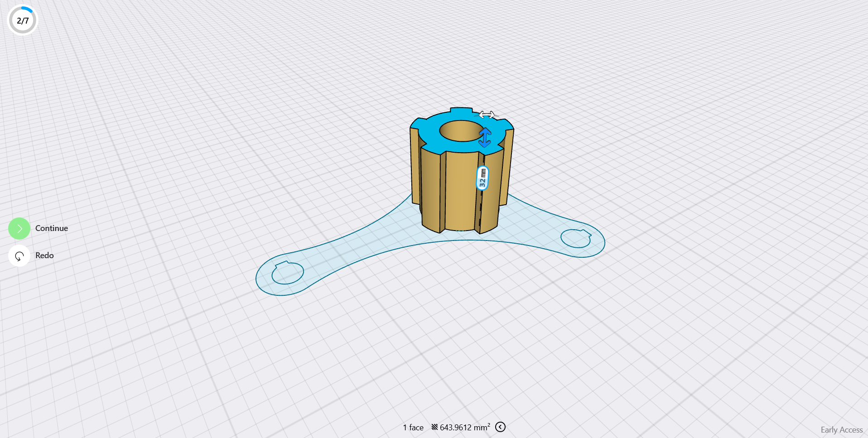Screen dimensions: 868x438
Task: Click the Early Access label
Action: (x=842, y=430)
